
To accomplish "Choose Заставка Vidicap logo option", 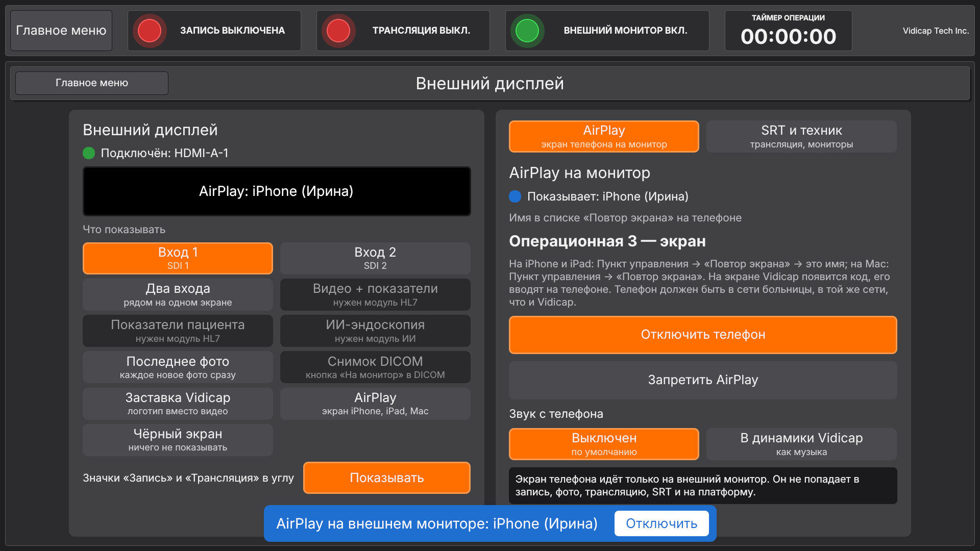I will (178, 404).
